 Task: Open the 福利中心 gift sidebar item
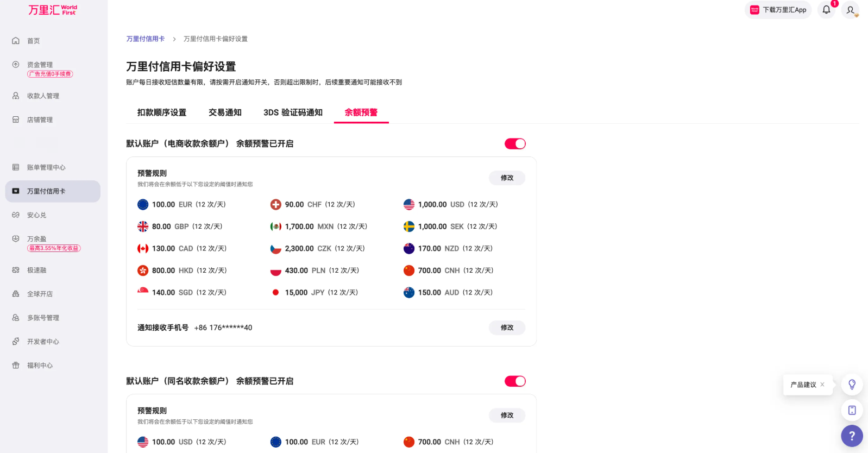(x=40, y=366)
